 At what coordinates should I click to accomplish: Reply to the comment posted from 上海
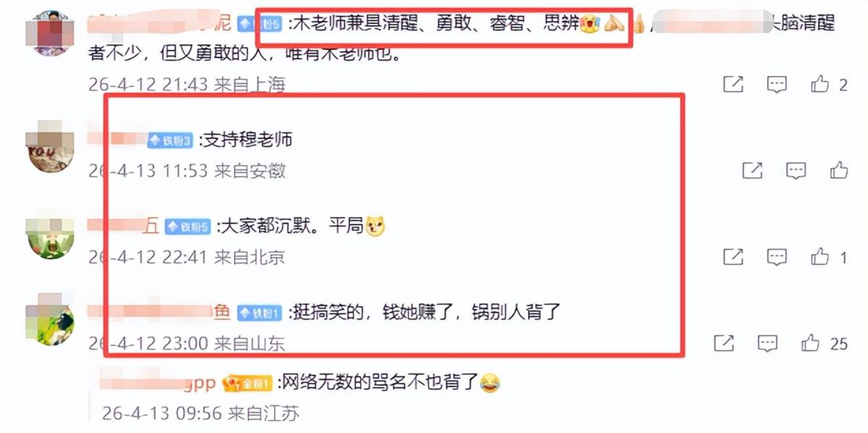click(777, 85)
